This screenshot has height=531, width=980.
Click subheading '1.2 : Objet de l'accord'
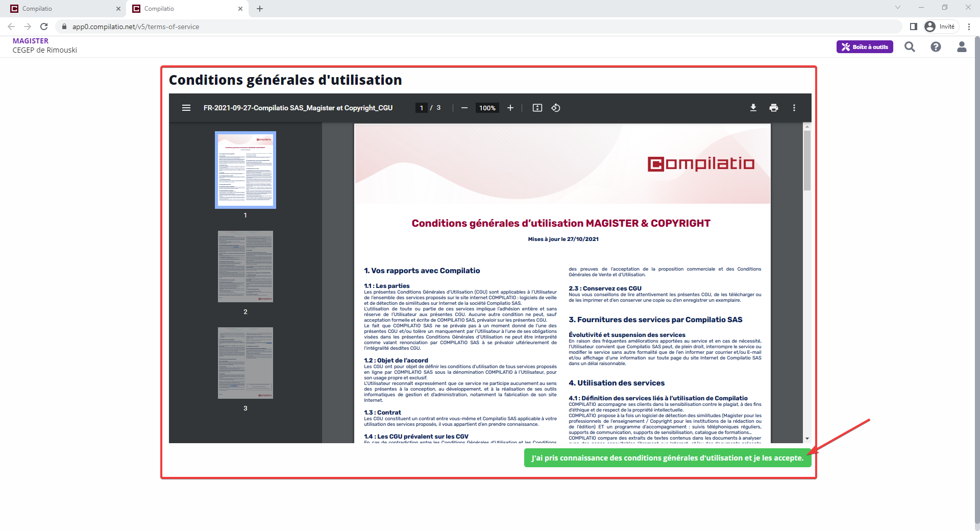click(x=396, y=360)
